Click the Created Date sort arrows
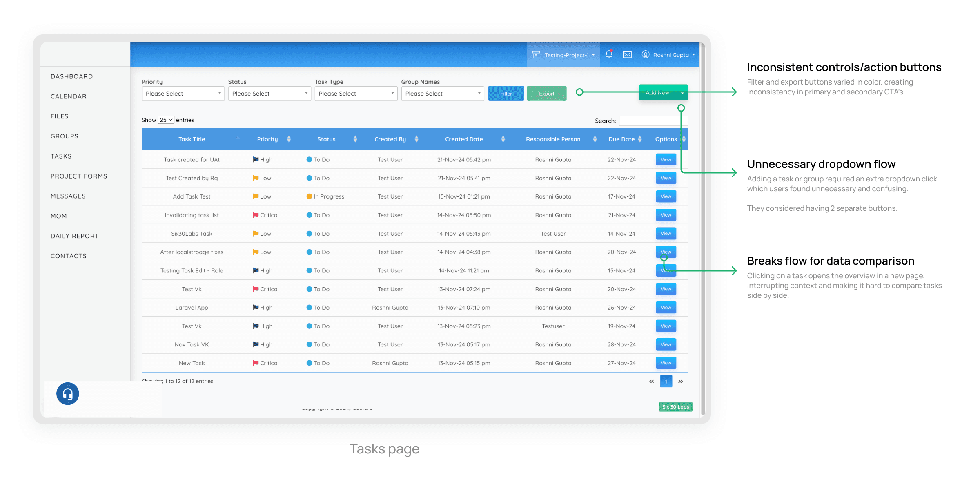The width and height of the screenshot is (980, 489). point(503,139)
